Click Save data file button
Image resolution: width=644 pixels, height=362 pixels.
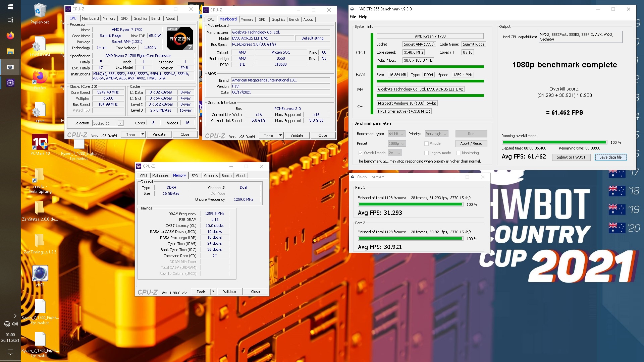click(x=610, y=157)
